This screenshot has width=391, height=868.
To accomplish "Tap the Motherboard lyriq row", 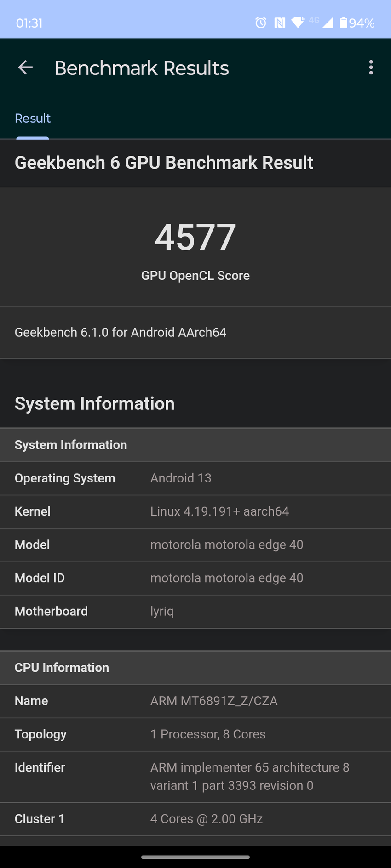I will click(x=195, y=612).
